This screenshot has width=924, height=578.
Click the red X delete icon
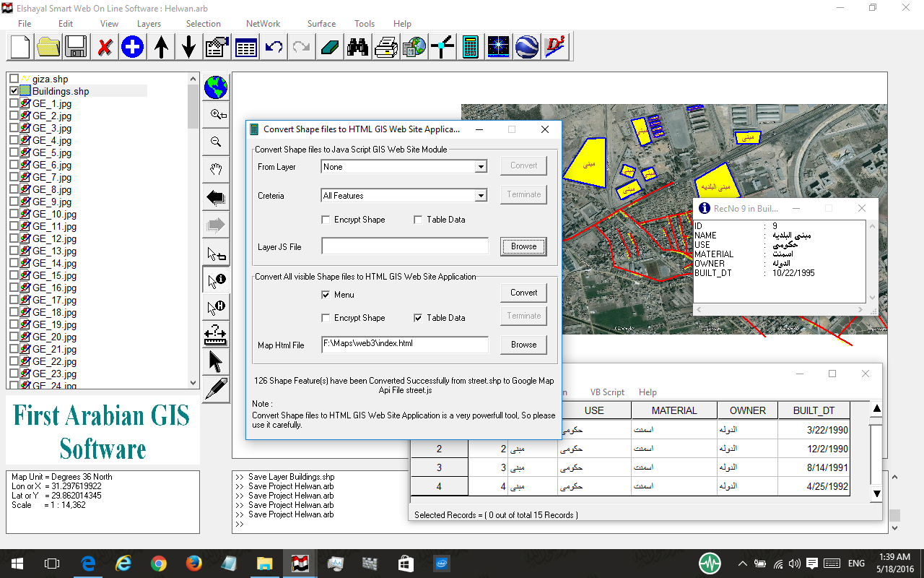pyautogui.click(x=105, y=48)
